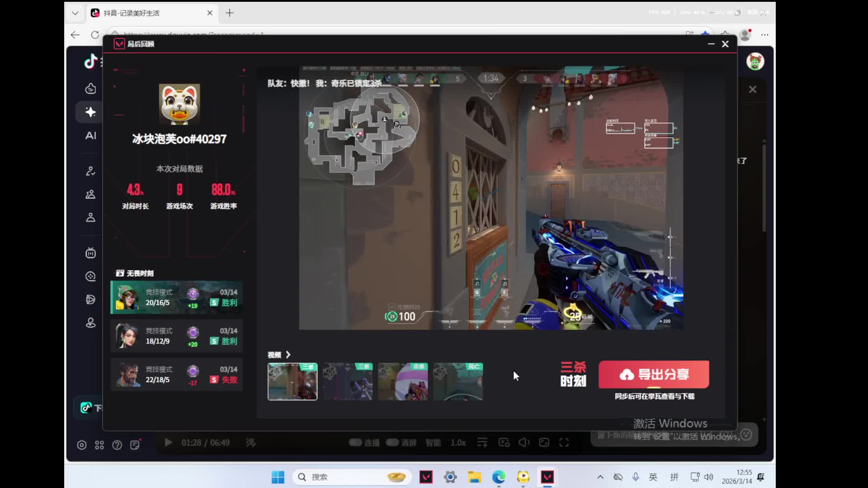
Task: Click live TV sidebar icon
Action: (x=91, y=253)
